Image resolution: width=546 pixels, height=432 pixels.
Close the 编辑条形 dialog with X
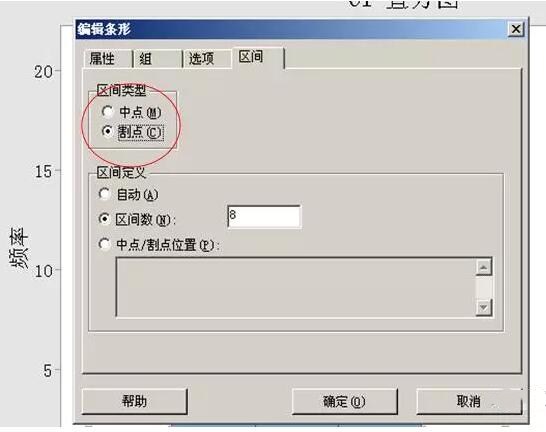tap(516, 29)
